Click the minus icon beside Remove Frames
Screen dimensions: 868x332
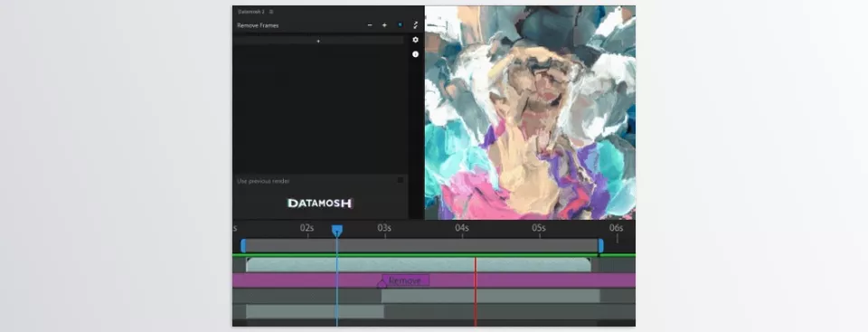[370, 25]
